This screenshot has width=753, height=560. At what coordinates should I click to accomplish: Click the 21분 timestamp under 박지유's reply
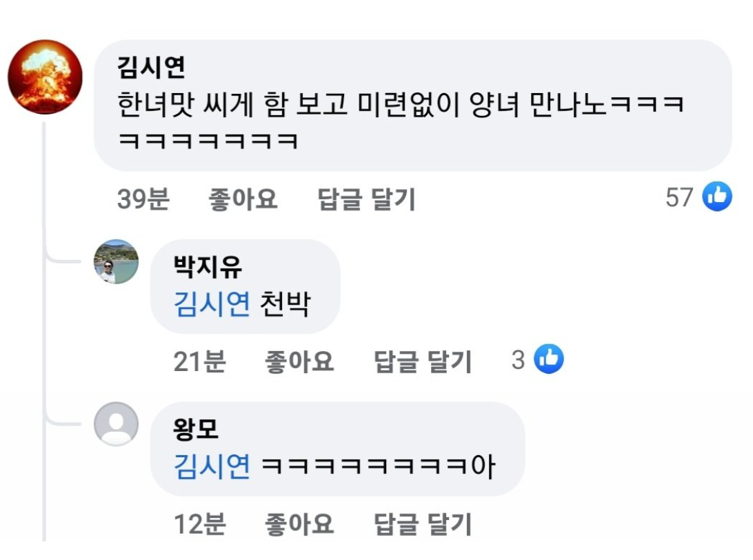click(199, 361)
